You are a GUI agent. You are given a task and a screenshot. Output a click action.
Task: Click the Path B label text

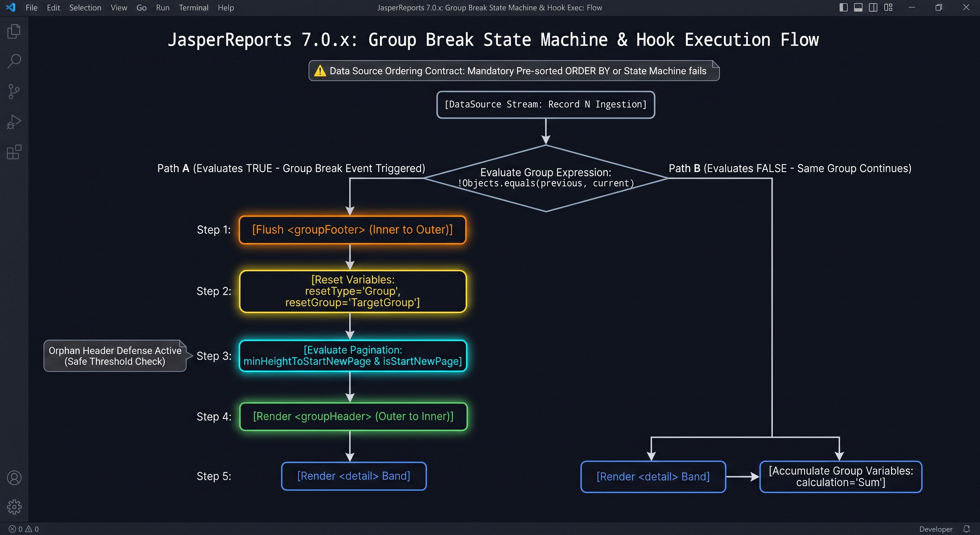[x=790, y=168]
